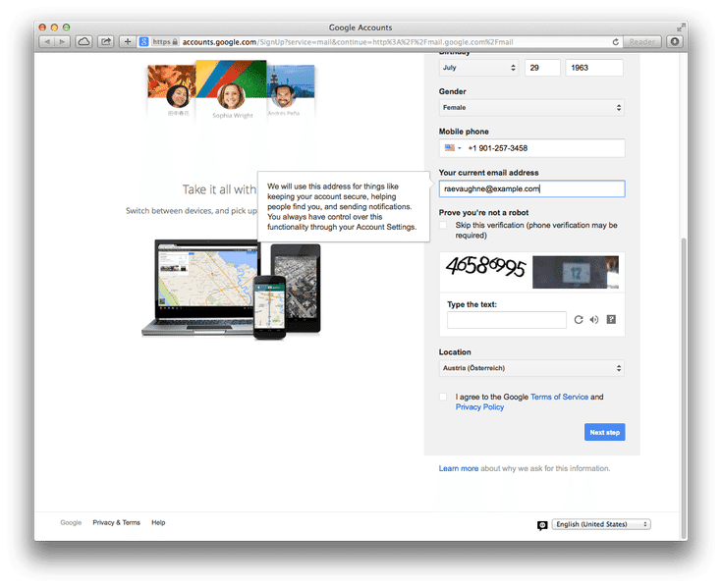Add a bookmark with plus button

click(128, 42)
